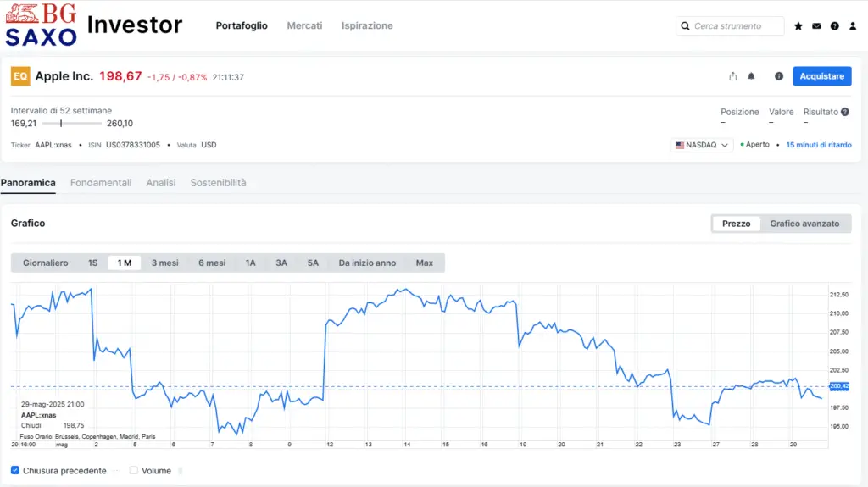Set price alert bell icon

click(x=751, y=76)
